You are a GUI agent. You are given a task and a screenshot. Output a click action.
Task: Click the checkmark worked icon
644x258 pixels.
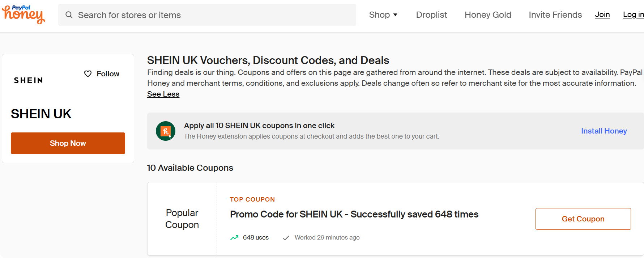point(286,238)
